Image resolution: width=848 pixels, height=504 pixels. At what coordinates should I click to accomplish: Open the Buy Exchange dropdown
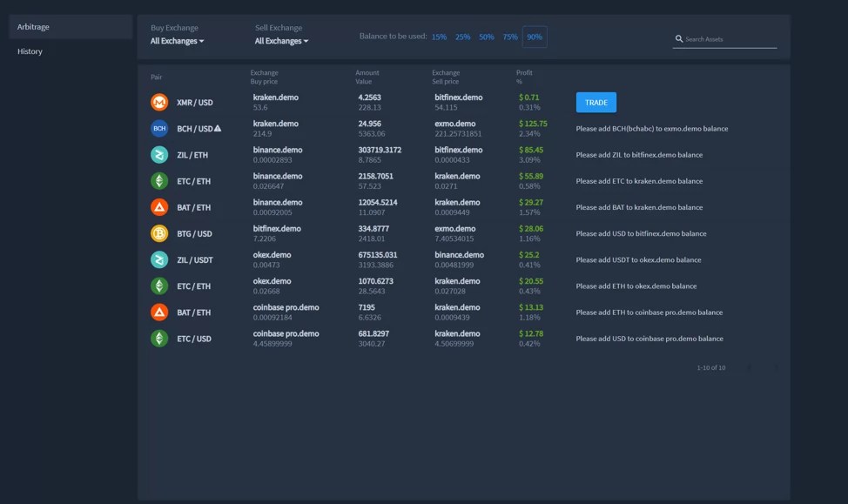(176, 40)
